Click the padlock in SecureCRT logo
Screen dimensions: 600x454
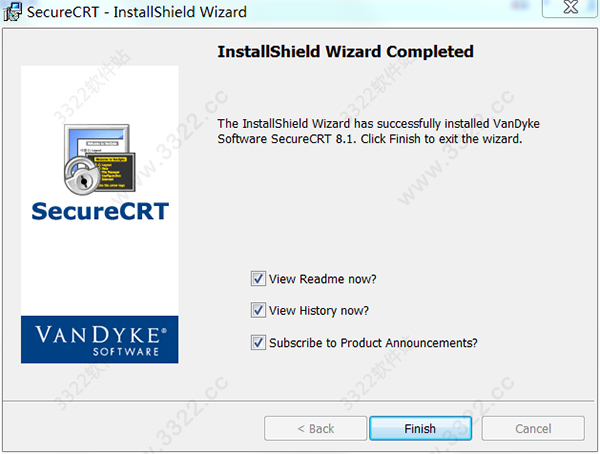click(x=80, y=176)
